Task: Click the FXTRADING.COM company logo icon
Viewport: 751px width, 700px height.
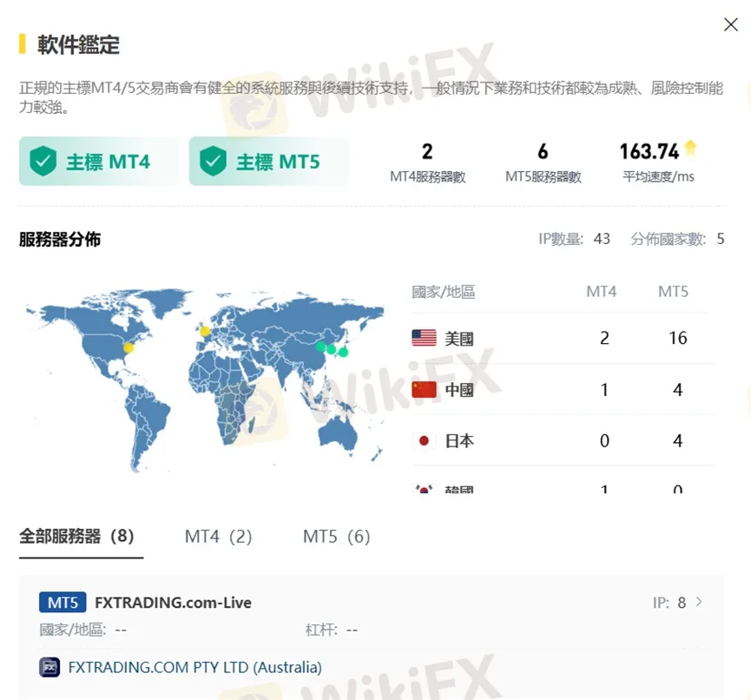Action: point(49,667)
